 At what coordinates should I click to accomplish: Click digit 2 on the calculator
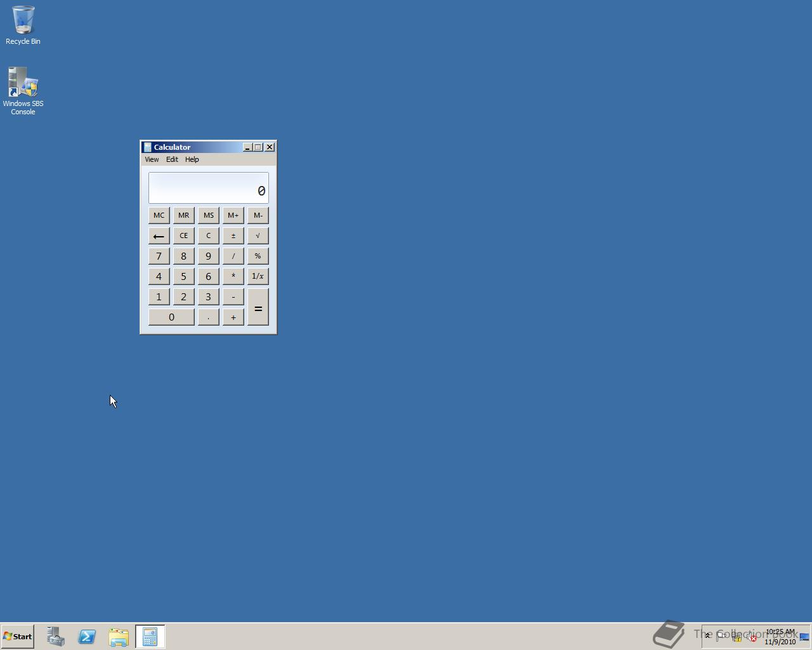click(x=183, y=296)
